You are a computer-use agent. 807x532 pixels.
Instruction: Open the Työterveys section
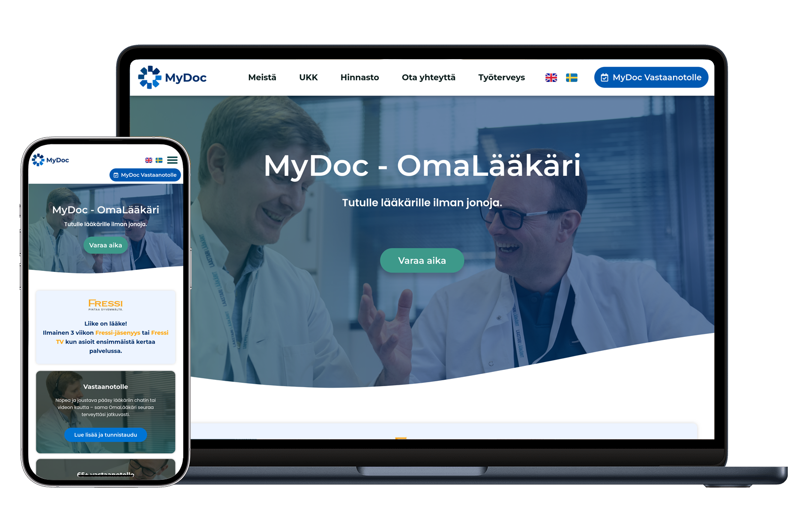[x=501, y=77]
